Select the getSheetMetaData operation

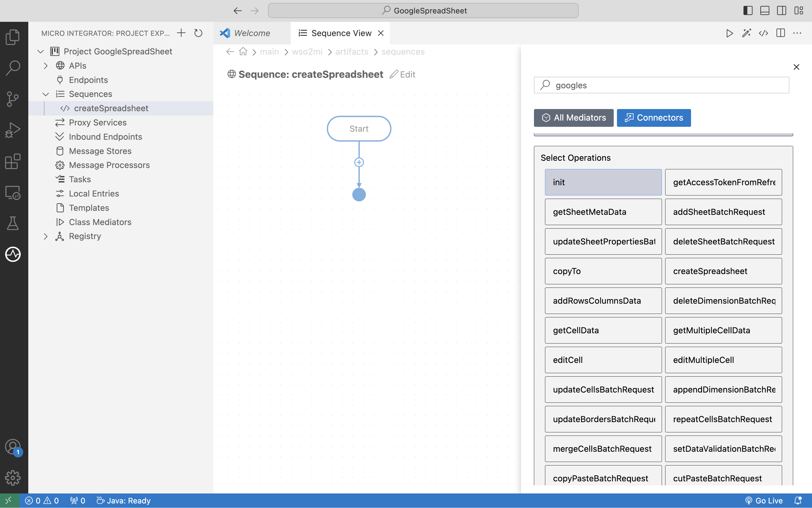[603, 212]
